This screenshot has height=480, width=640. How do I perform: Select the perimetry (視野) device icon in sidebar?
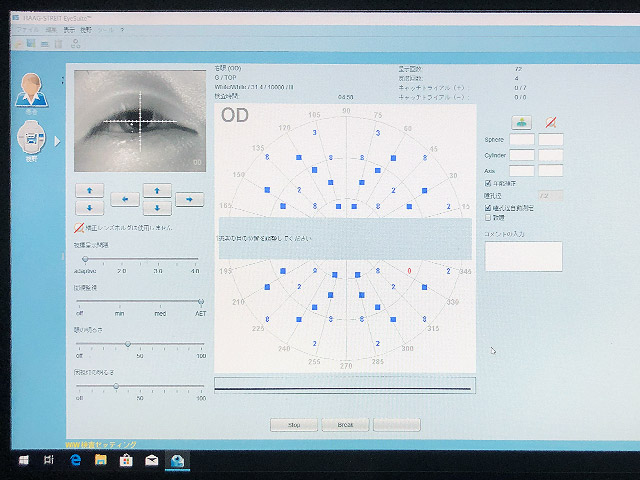click(31, 138)
